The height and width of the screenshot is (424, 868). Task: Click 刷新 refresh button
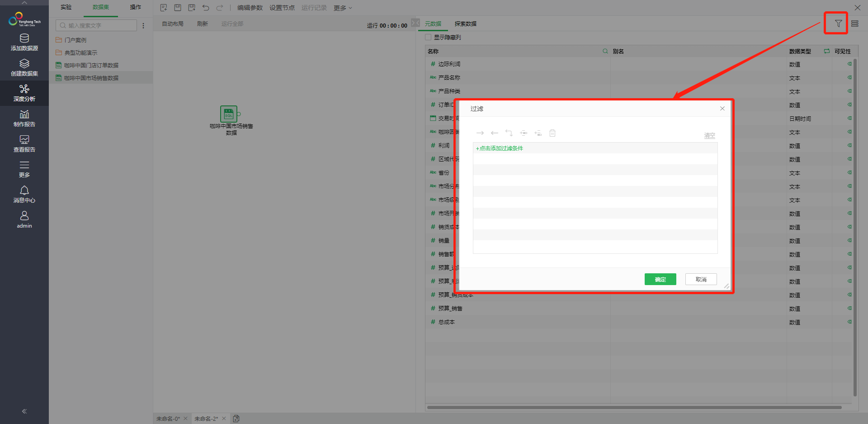coord(203,24)
